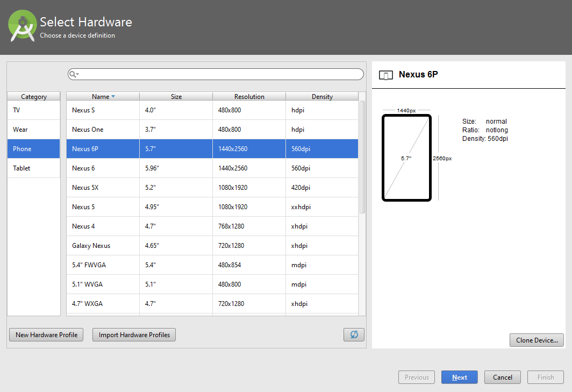The height and width of the screenshot is (392, 572).
Task: Open Clone Device dialog
Action: [x=537, y=340]
